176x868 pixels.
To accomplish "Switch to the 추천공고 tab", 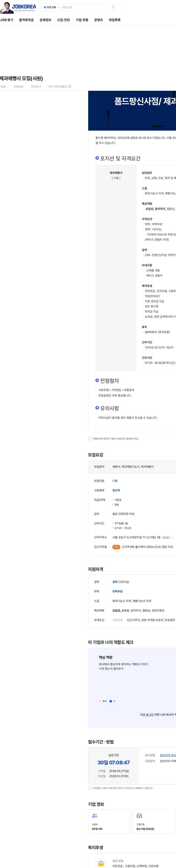I will click(x=36, y=87).
